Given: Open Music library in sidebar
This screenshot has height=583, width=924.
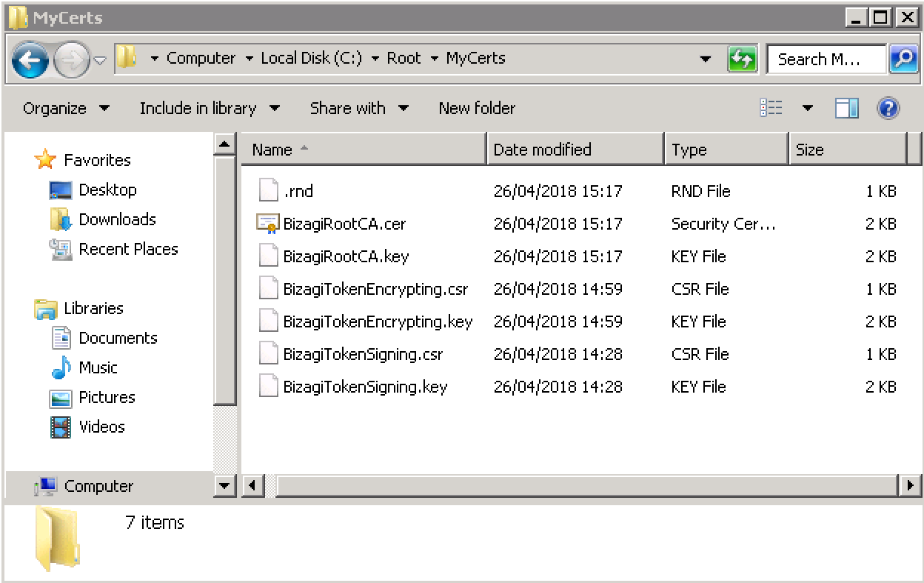Looking at the screenshot, I should coord(98,367).
